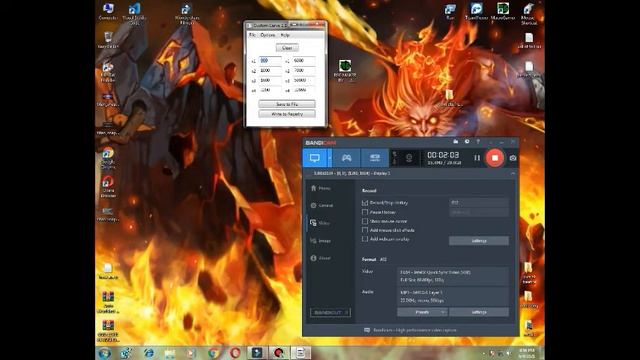
Task: Open Internet Explorer from the taskbar
Action: point(149,353)
